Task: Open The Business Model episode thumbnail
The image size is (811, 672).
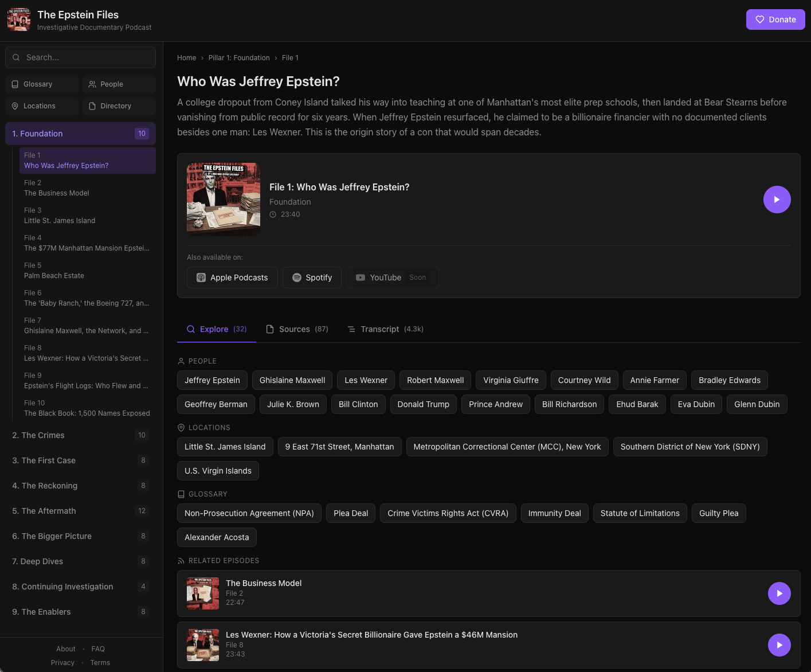Action: 203,593
